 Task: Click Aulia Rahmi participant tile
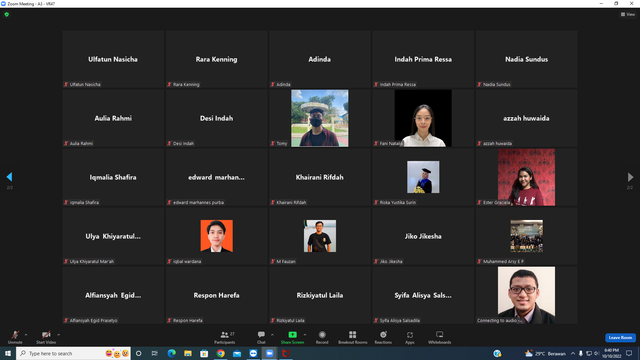(113, 118)
